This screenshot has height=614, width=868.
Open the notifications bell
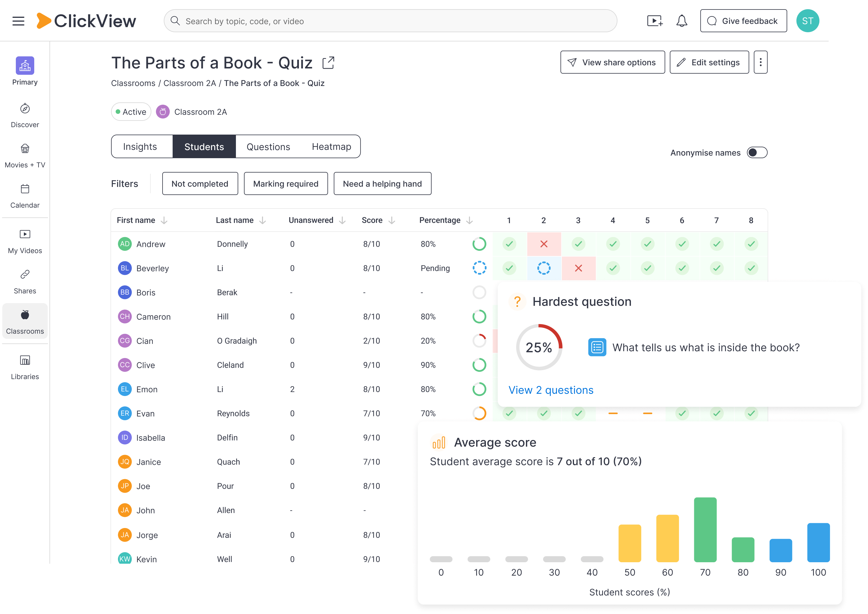(682, 21)
